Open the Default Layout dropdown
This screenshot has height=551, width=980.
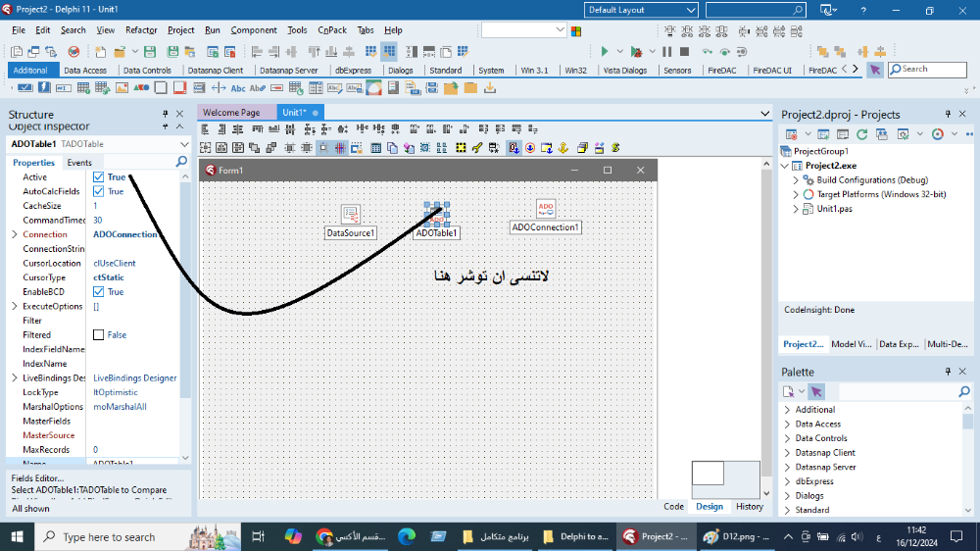tap(641, 10)
